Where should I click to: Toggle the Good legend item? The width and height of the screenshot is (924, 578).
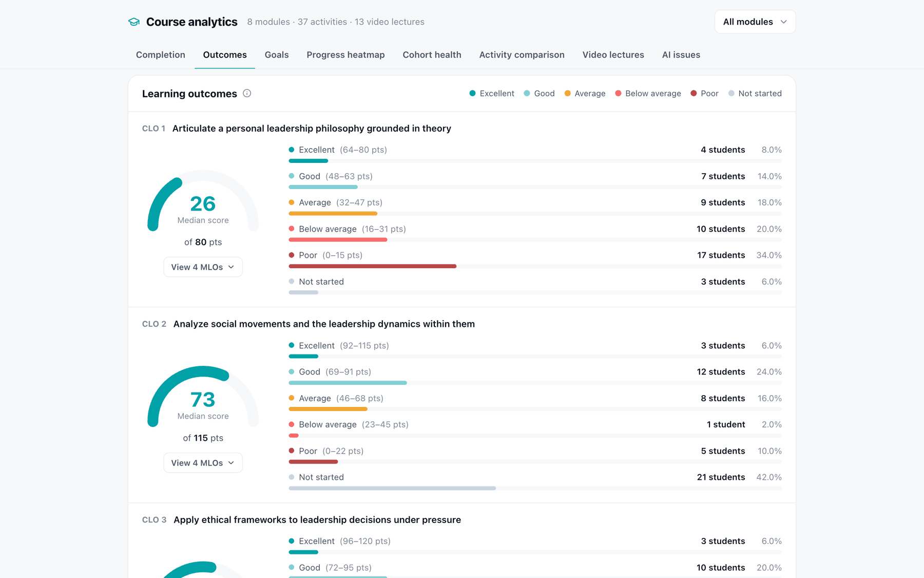(539, 94)
